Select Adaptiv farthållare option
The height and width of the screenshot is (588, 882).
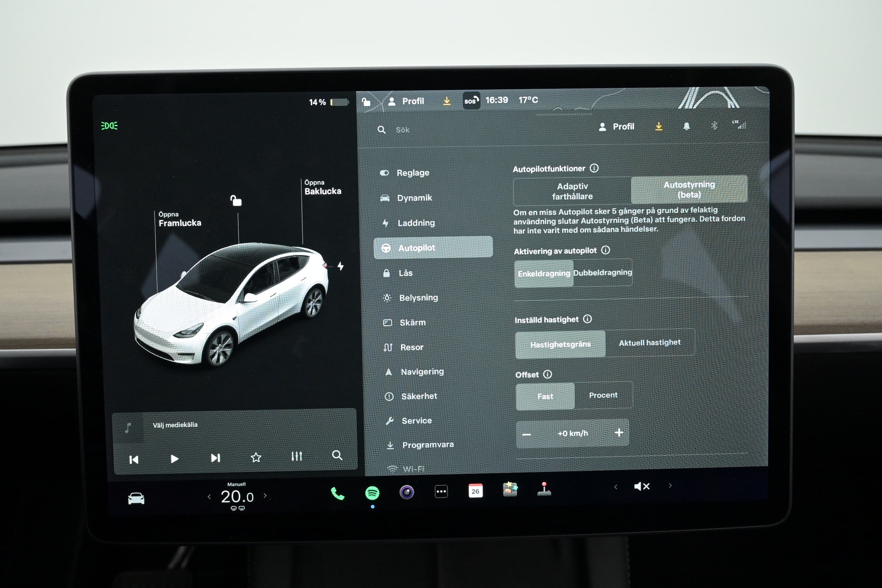[572, 191]
